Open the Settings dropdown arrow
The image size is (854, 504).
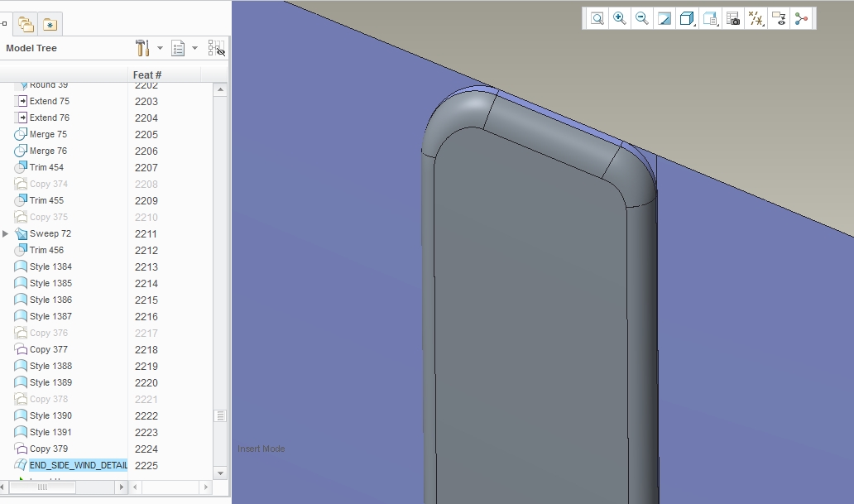(x=161, y=48)
